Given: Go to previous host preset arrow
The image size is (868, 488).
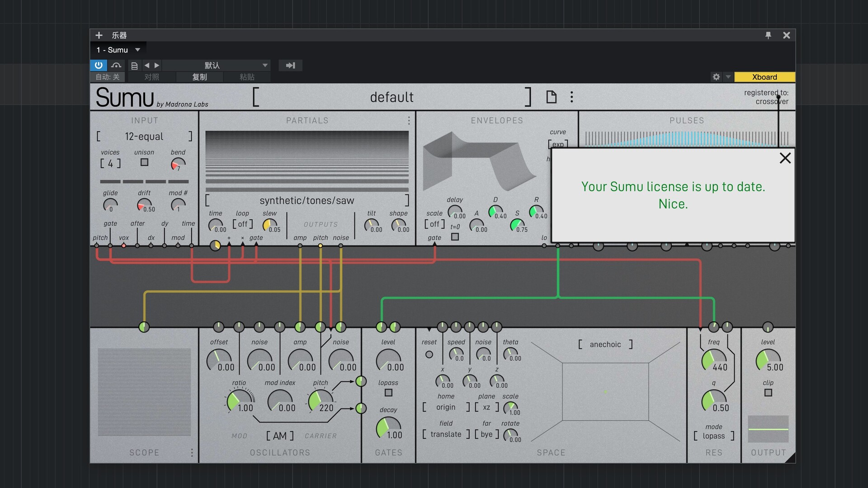Looking at the screenshot, I should (x=147, y=66).
